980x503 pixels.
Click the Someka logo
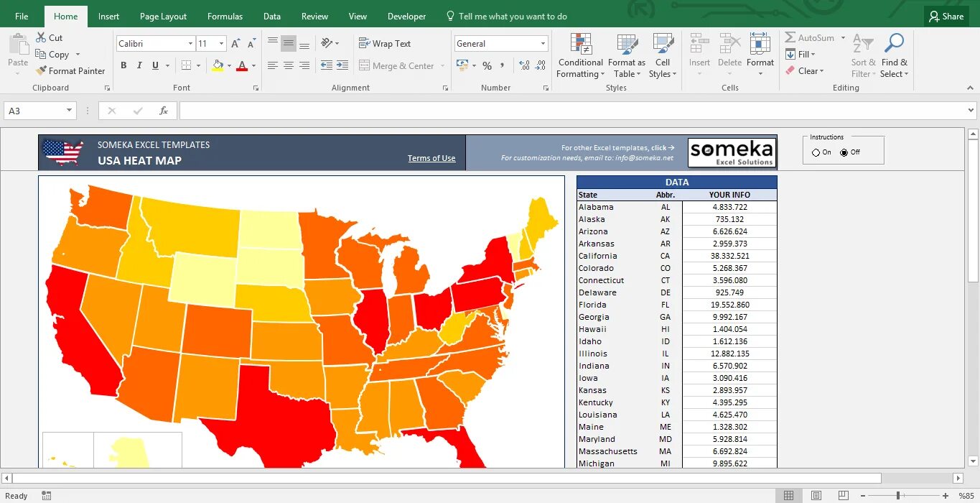click(x=732, y=152)
